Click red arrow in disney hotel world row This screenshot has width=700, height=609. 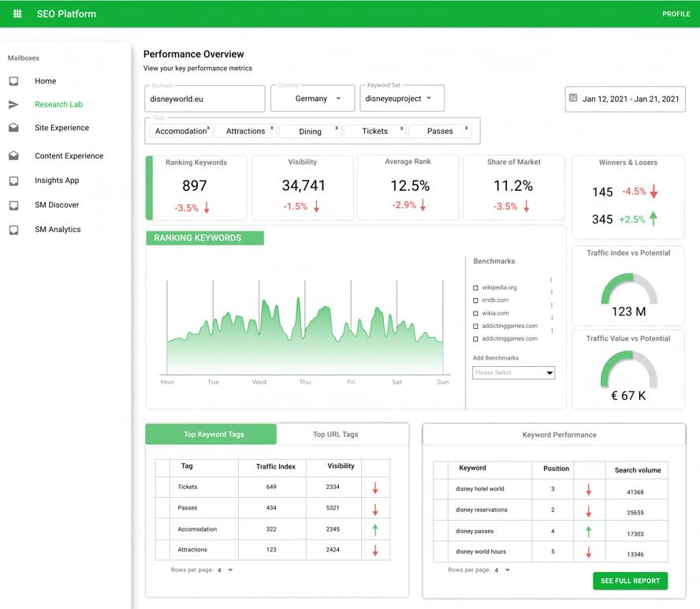(x=588, y=490)
